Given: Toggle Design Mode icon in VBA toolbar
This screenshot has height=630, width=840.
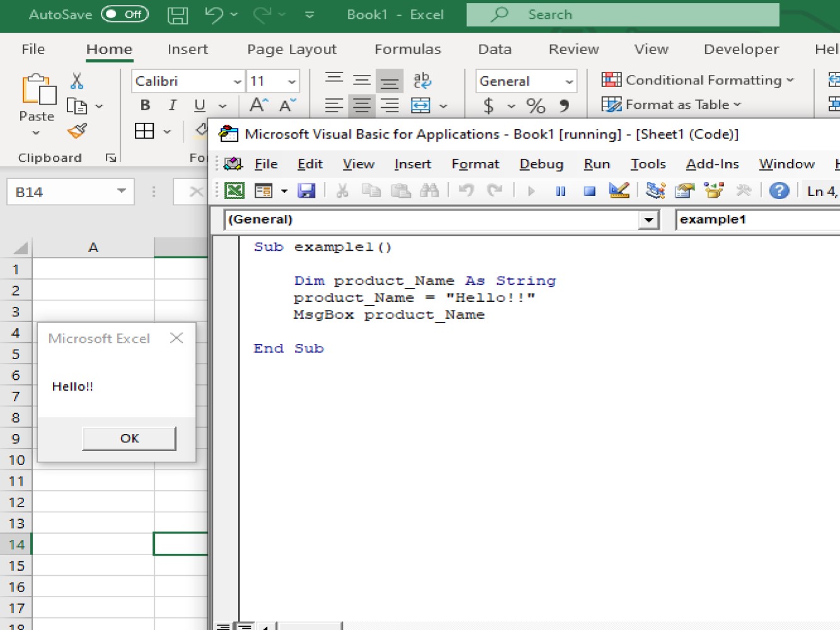Looking at the screenshot, I should click(619, 190).
